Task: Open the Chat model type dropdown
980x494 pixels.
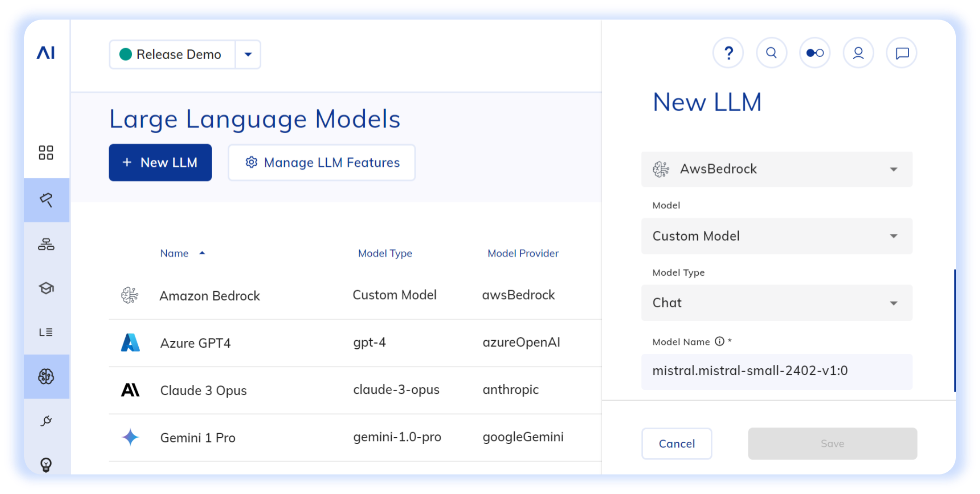Action: (777, 303)
